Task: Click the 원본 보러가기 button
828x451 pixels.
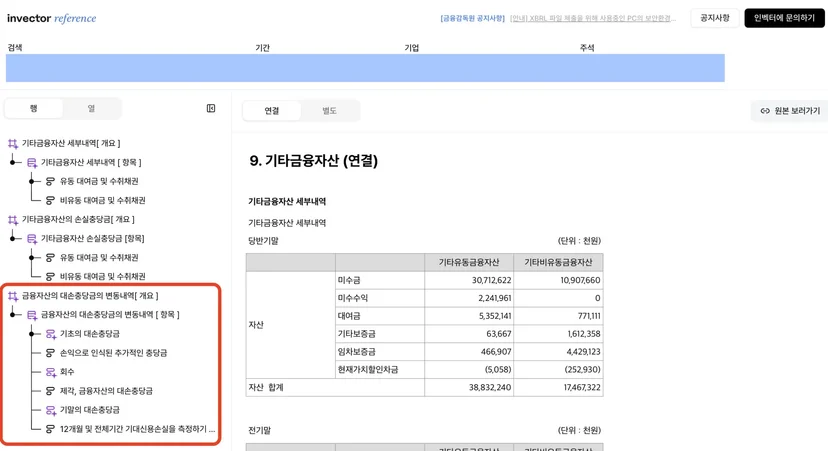Action: [x=790, y=111]
